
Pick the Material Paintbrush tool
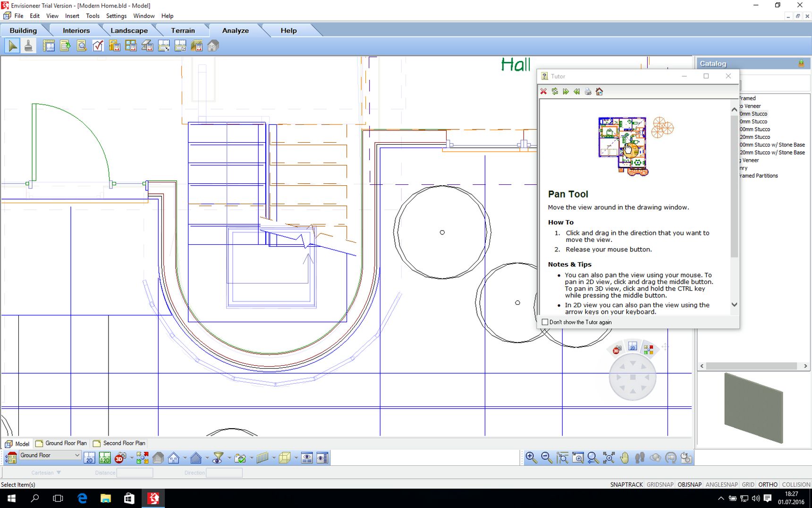[x=29, y=46]
